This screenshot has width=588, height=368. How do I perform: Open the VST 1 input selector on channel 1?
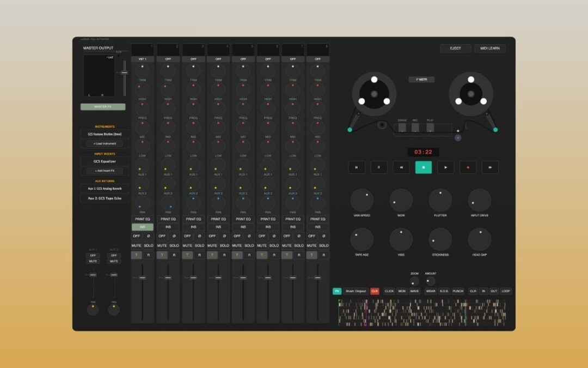pos(143,59)
